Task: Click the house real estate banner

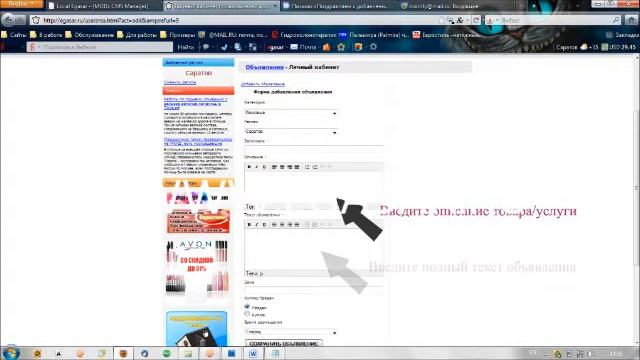Action: 197,329
